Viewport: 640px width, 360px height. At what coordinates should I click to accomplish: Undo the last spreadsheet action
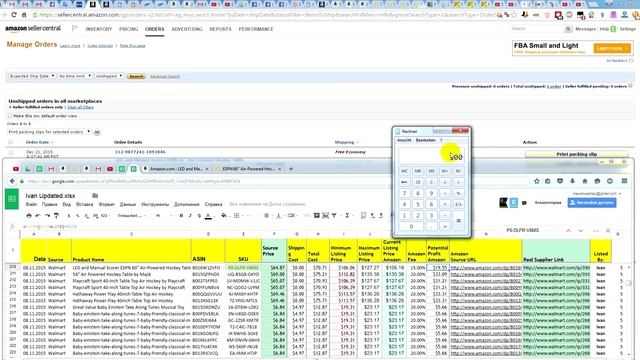pos(38,216)
